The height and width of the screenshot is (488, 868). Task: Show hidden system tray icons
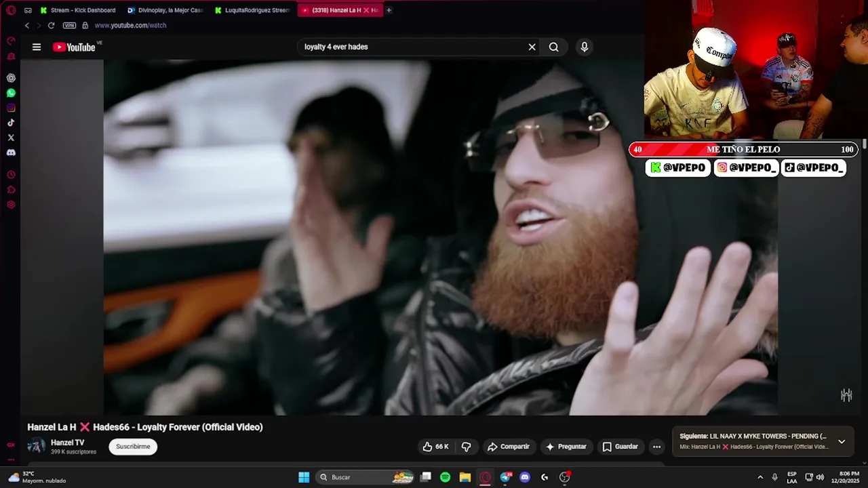(x=760, y=477)
